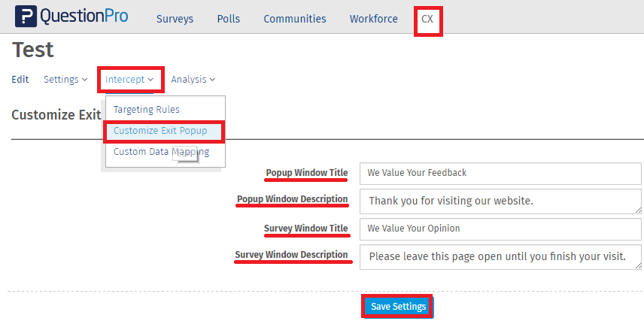Focus the Popup Window Description textarea
644x321 pixels.
click(500, 201)
